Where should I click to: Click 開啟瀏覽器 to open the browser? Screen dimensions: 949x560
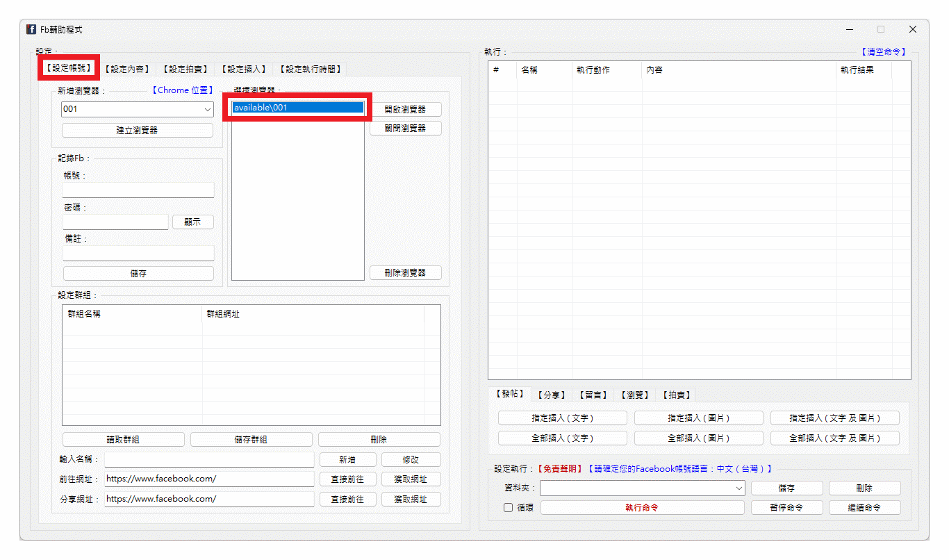[405, 109]
